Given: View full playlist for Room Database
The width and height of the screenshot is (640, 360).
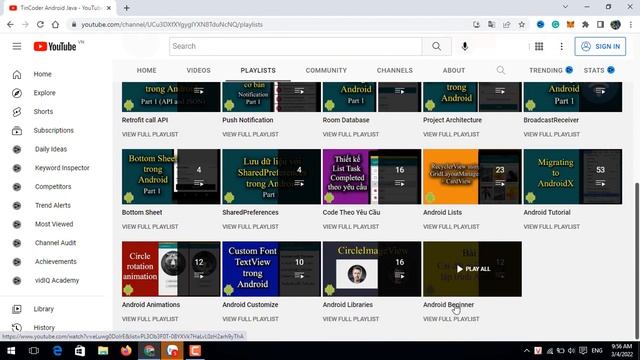Looking at the screenshot, I should coord(351,134).
